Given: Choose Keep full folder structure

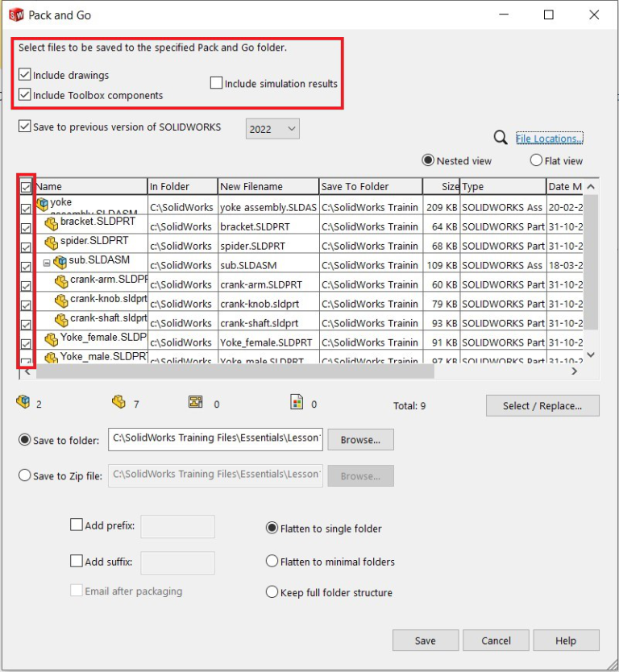Looking at the screenshot, I should pyautogui.click(x=272, y=592).
